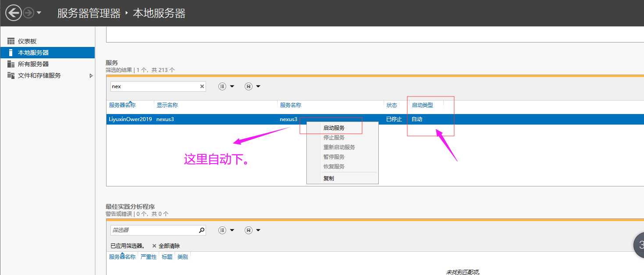Click the 文件和存储服务 sidebar icon
The height and width of the screenshot is (275, 644).
click(11, 75)
